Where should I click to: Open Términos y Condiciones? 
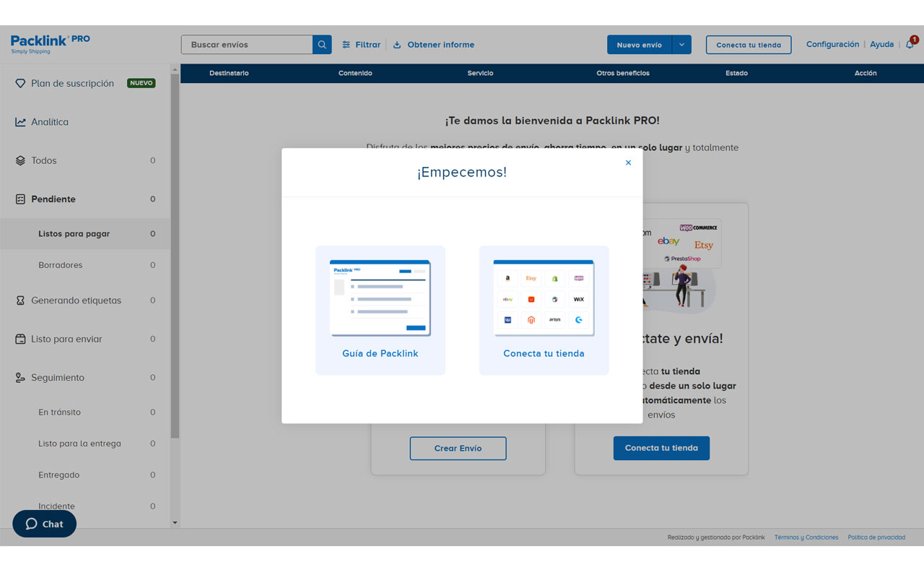pos(806,538)
